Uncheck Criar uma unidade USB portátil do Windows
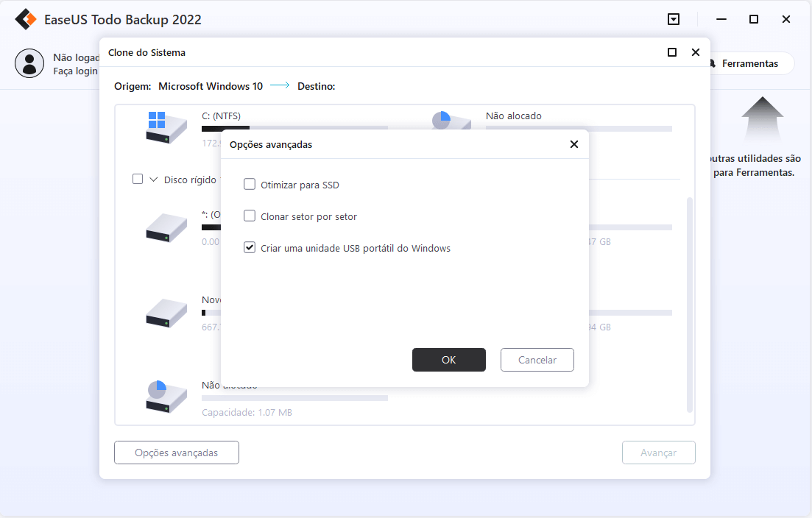Screen dimensions: 812x518 [250, 247]
